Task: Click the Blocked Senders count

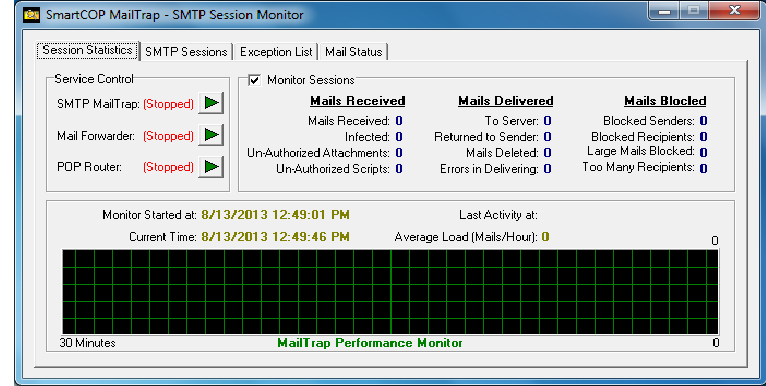Action: tap(703, 121)
